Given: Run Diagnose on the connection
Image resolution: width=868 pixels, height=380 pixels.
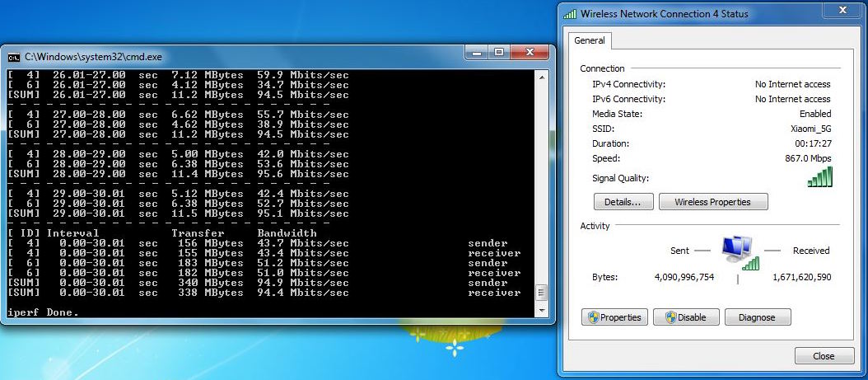Looking at the screenshot, I should coord(756,317).
